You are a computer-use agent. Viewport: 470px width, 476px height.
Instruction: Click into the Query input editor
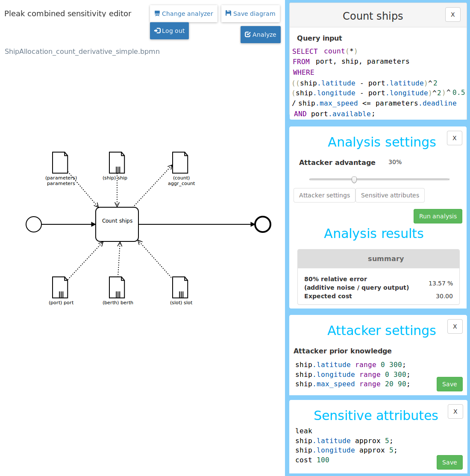coord(378,82)
